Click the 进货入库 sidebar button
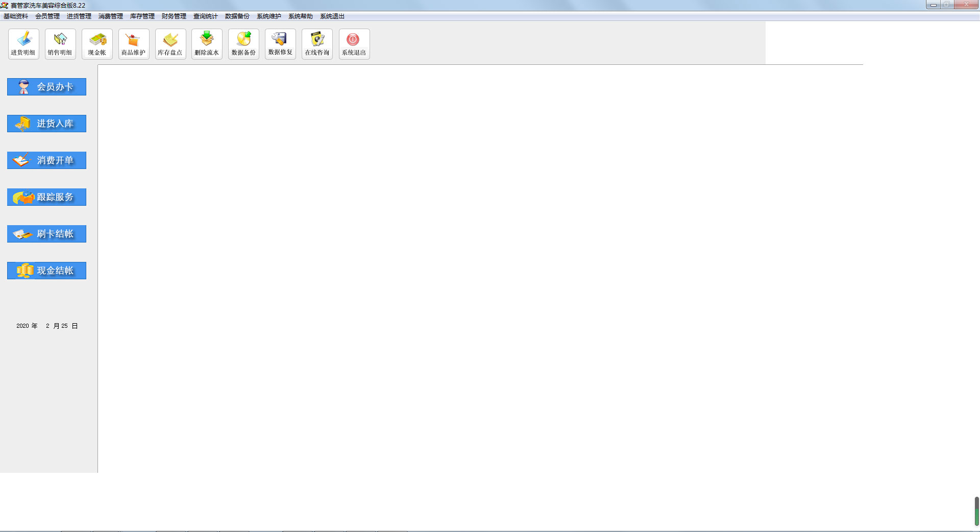This screenshot has width=980, height=532. click(x=46, y=124)
